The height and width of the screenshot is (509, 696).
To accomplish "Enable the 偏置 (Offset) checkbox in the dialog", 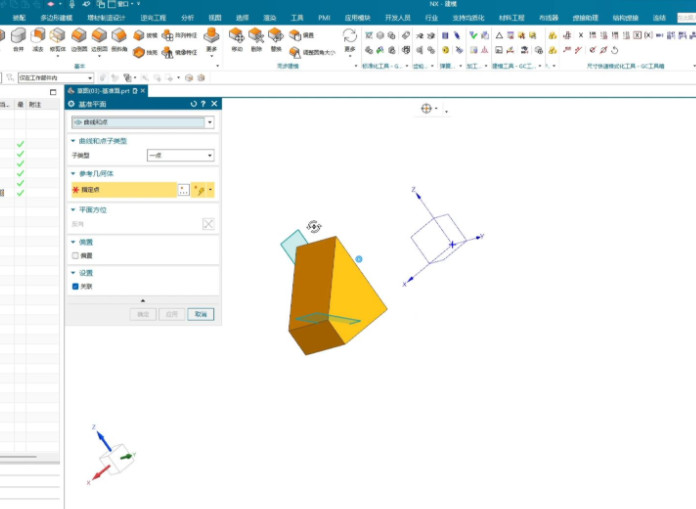I will [x=75, y=256].
